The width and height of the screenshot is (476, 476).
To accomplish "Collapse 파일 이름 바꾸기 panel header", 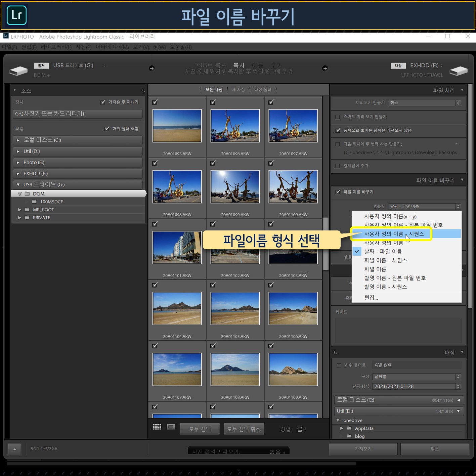I will [x=462, y=180].
